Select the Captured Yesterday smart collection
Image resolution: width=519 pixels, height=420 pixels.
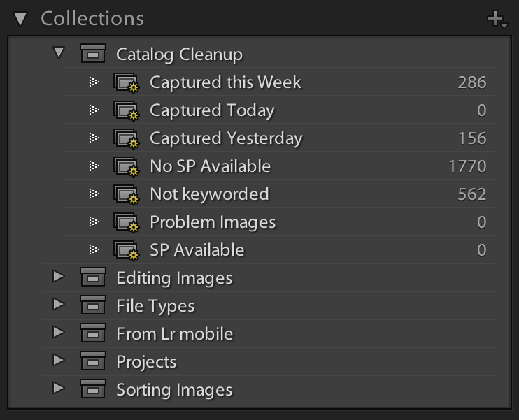(226, 138)
